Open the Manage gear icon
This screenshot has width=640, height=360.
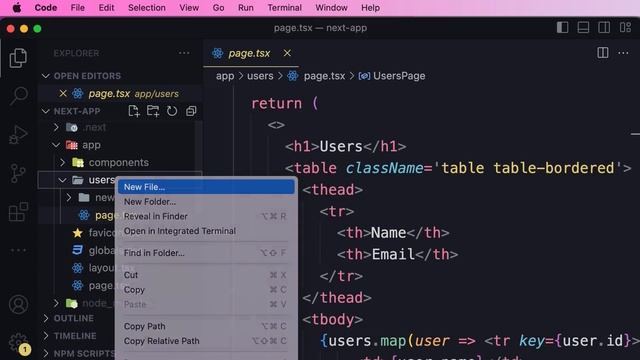point(18,343)
